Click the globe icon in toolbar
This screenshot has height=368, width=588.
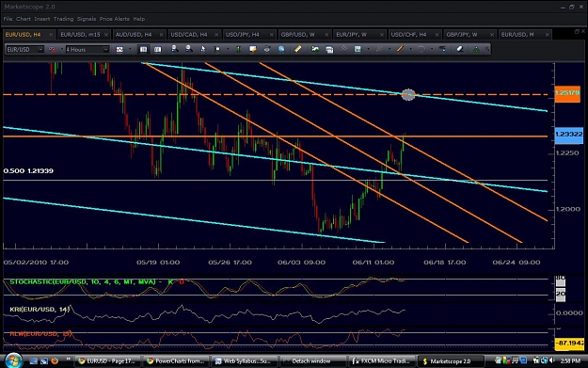pyautogui.click(x=281, y=49)
